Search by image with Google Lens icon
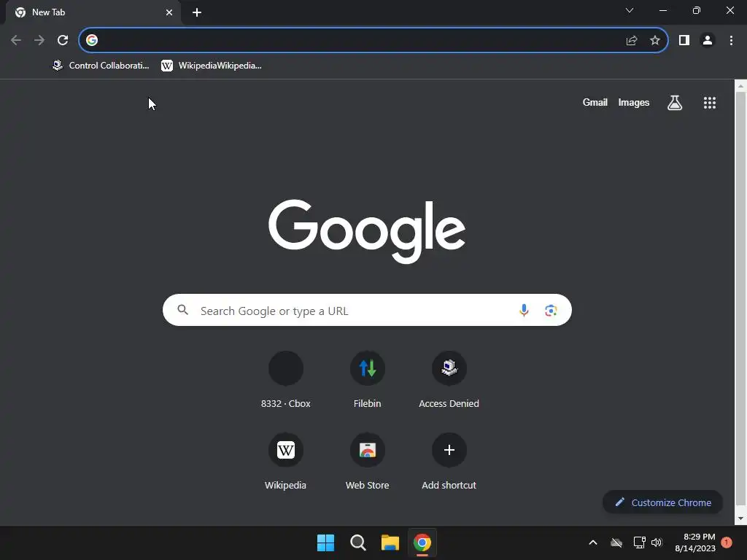 pyautogui.click(x=551, y=311)
